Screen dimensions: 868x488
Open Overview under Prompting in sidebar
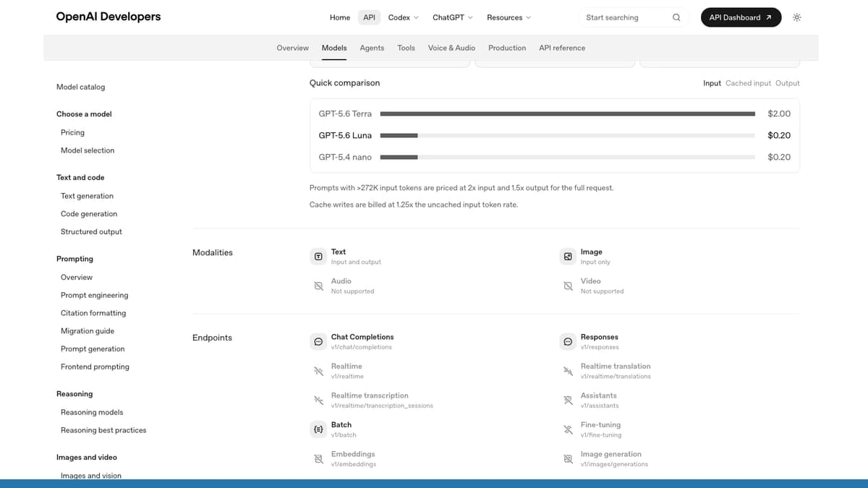77,278
